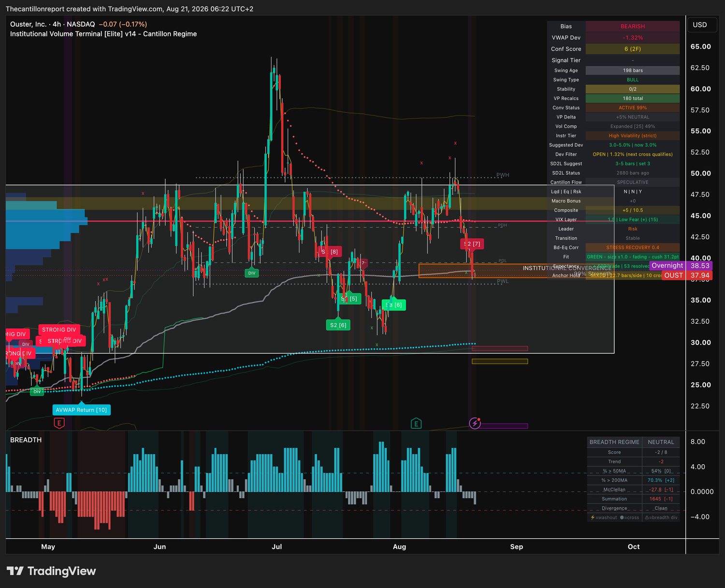Click the BREADTH pane label
Viewport: 725px width, 588px height.
pyautogui.click(x=26, y=440)
